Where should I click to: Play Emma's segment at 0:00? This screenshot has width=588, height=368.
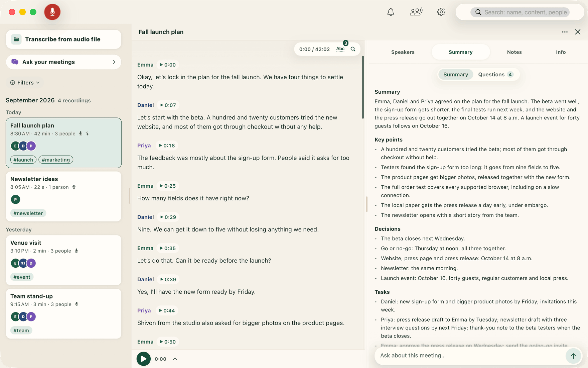(167, 65)
